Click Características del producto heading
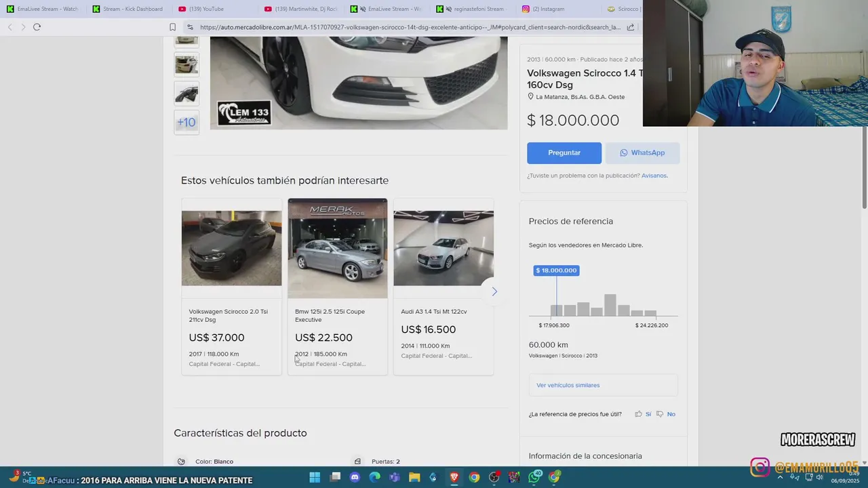Screen dimensions: 868x488 [240, 433]
